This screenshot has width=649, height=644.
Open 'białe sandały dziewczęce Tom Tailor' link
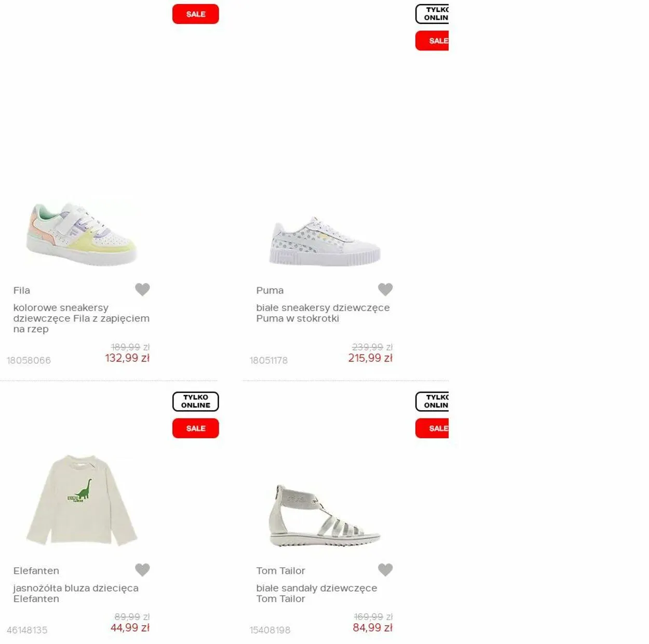317,594
